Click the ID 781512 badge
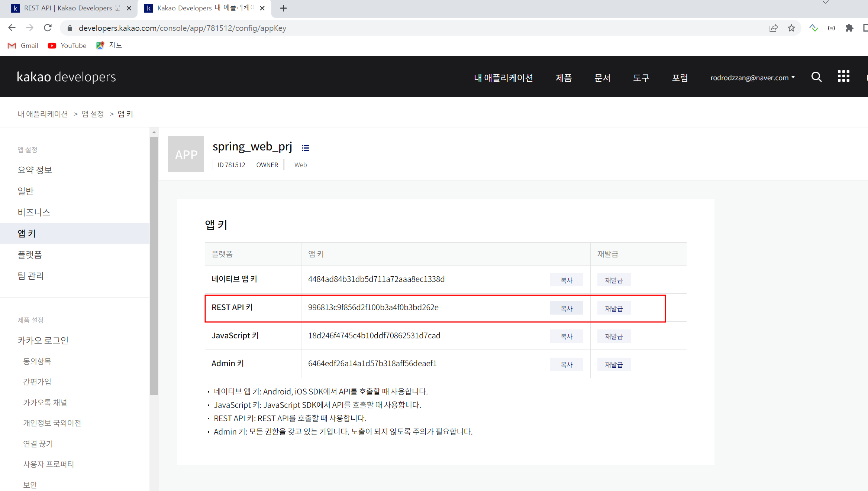Screen dimensions: 868x491 point(231,165)
